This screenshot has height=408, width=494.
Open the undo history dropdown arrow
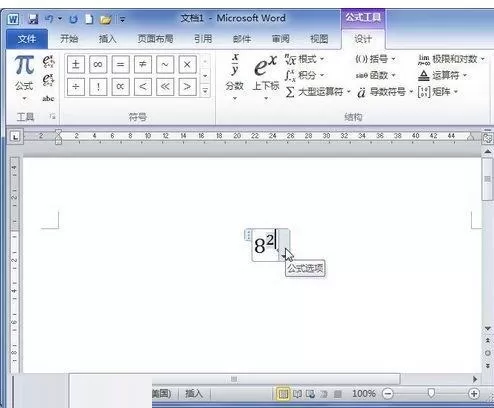click(60, 19)
